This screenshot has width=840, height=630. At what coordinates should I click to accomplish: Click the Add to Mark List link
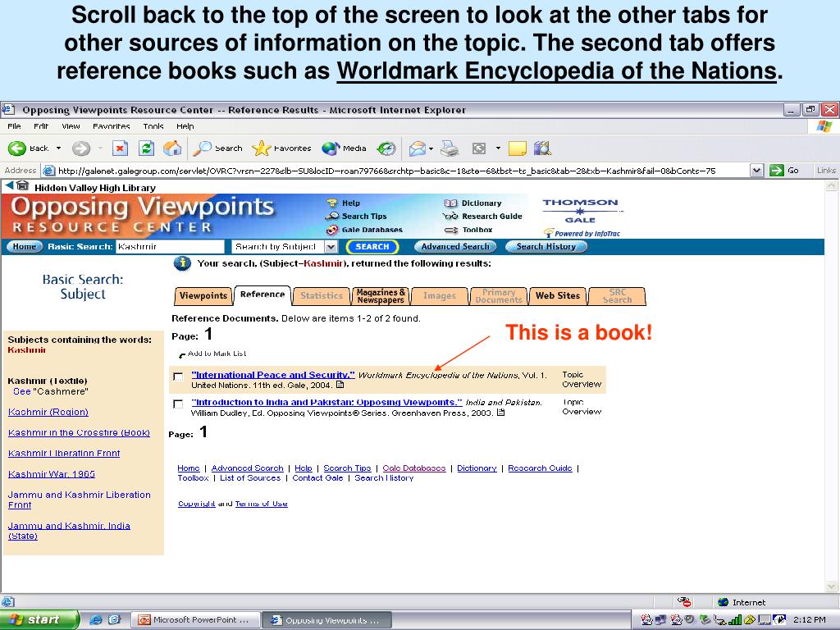click(217, 354)
